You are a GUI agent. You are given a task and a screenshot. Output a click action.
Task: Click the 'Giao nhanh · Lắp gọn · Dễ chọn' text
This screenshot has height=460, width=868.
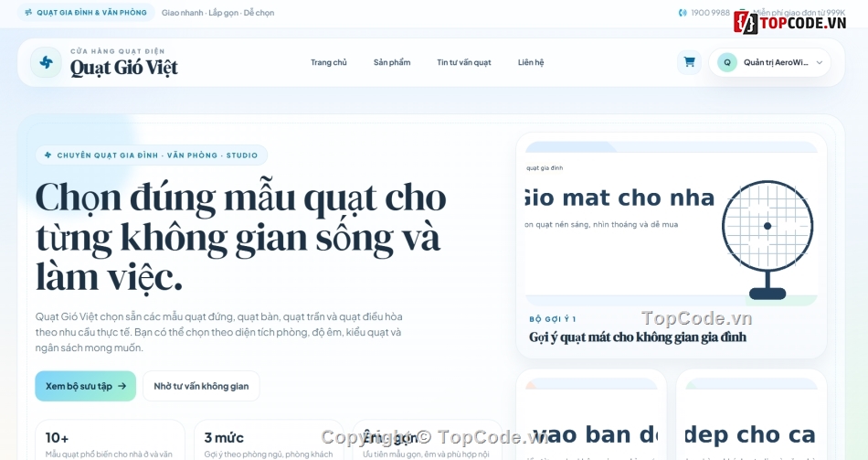coord(218,13)
